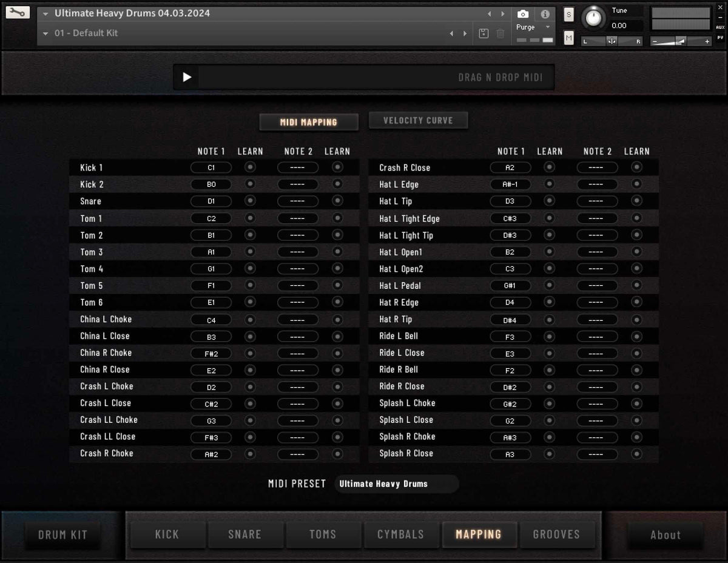Open the Purge dropdown menu
728x563 pixels.
pos(533,27)
